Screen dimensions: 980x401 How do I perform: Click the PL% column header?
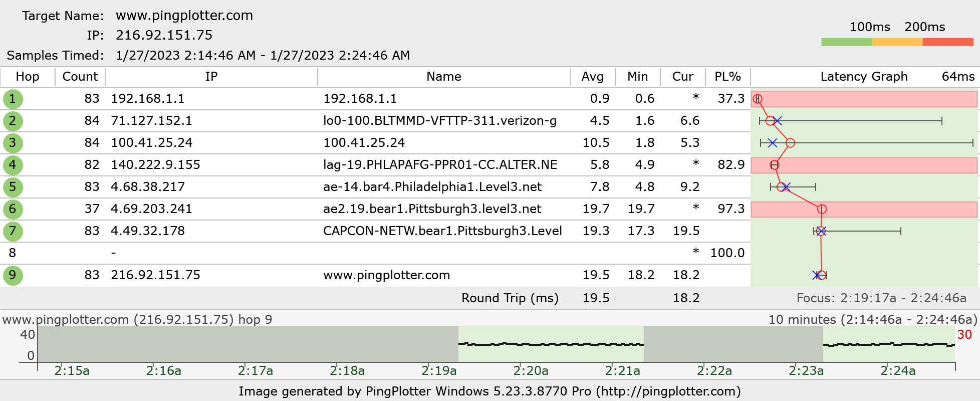click(728, 77)
